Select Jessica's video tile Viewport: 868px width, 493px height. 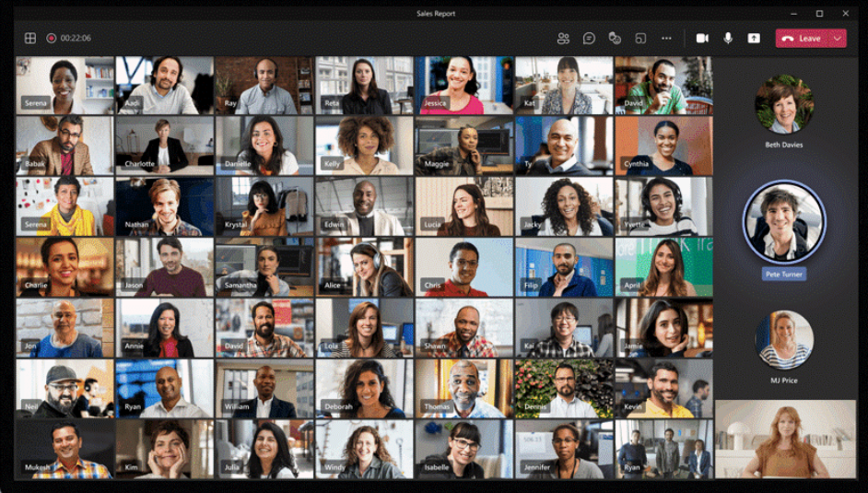pos(464,85)
